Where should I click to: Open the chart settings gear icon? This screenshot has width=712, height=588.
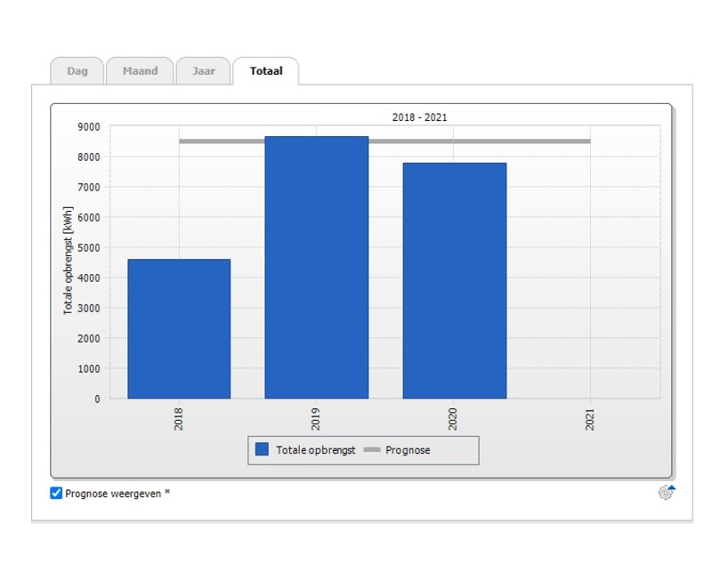pyautogui.click(x=666, y=492)
